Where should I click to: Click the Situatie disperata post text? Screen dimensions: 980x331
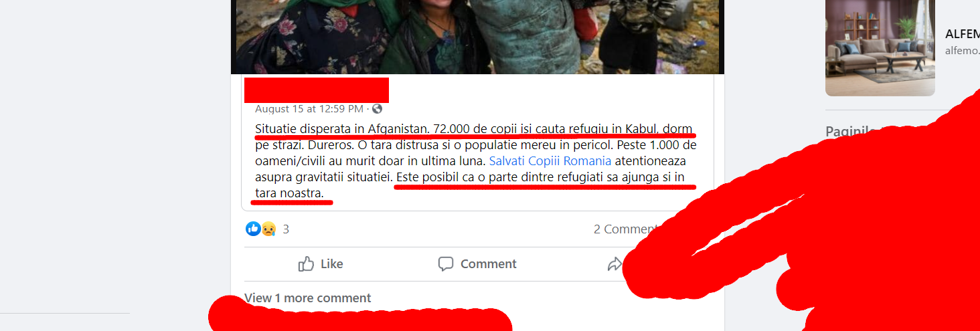tap(476, 160)
